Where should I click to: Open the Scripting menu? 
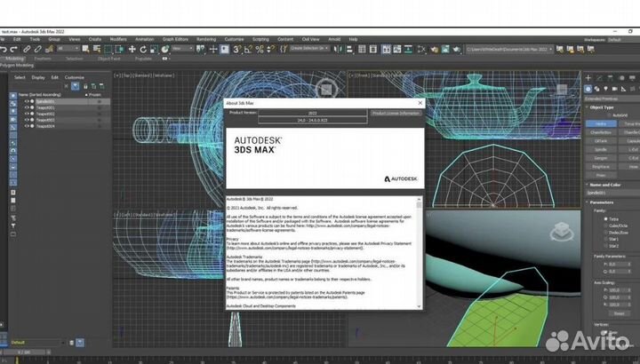[x=260, y=39]
